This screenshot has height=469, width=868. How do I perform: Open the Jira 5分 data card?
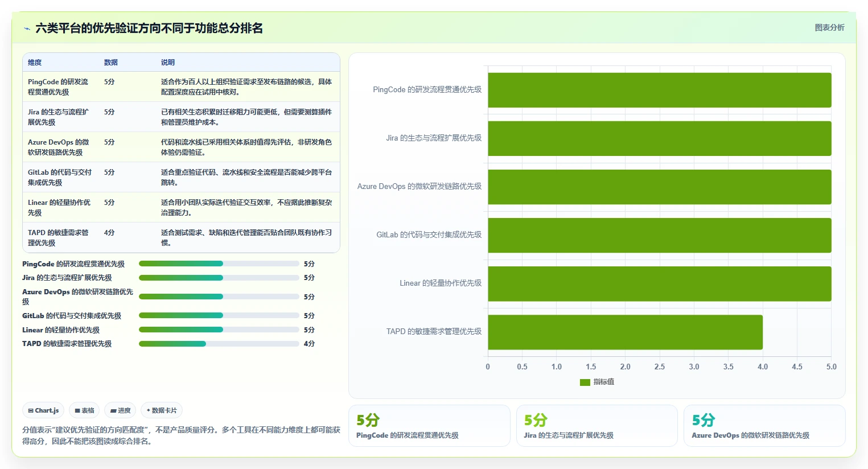pyautogui.click(x=597, y=426)
